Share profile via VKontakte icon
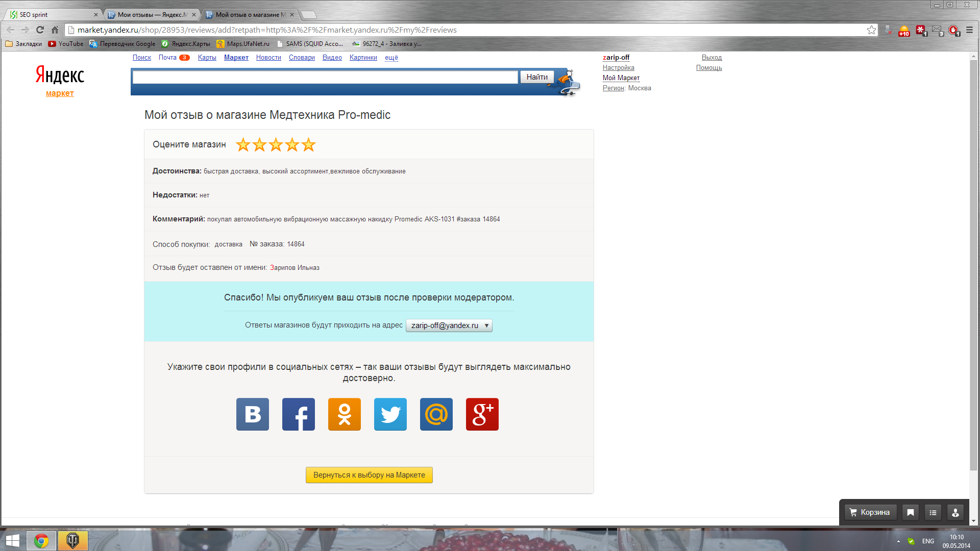980x551 pixels. [253, 414]
